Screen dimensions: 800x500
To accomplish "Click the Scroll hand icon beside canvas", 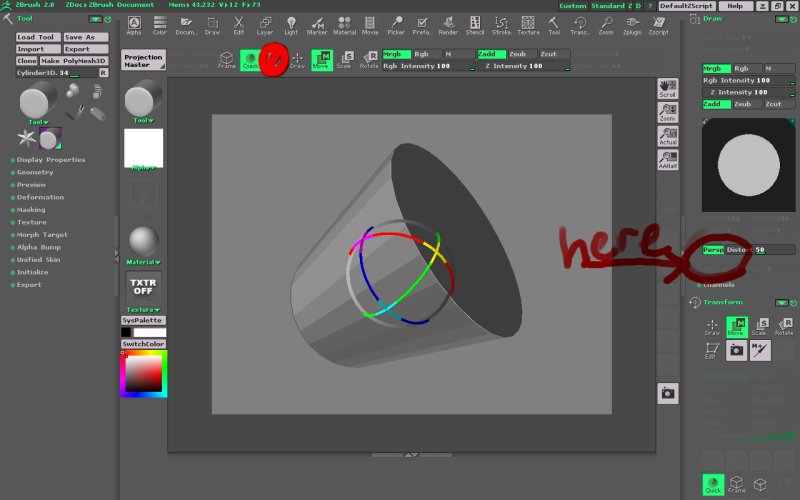I will 667,88.
